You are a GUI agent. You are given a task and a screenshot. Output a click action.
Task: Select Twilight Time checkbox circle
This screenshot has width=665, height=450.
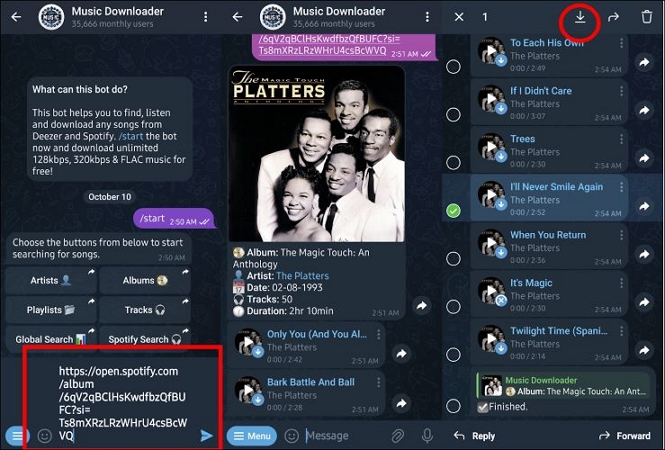click(453, 354)
